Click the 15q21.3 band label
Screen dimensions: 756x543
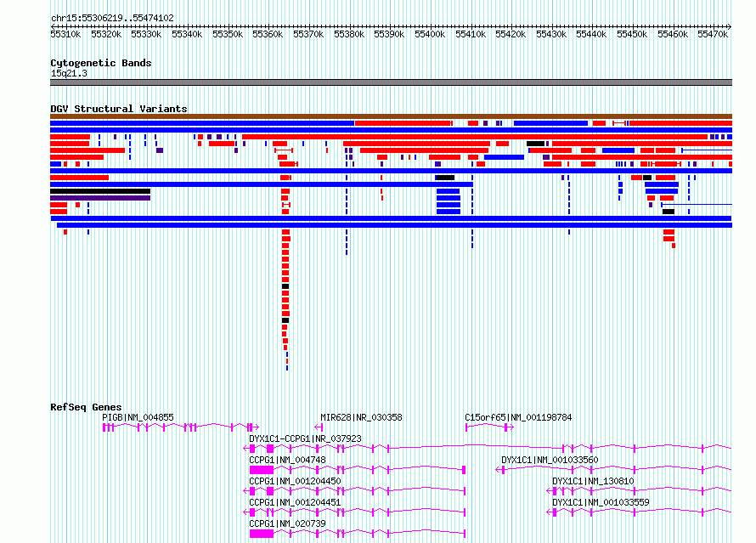(69, 73)
